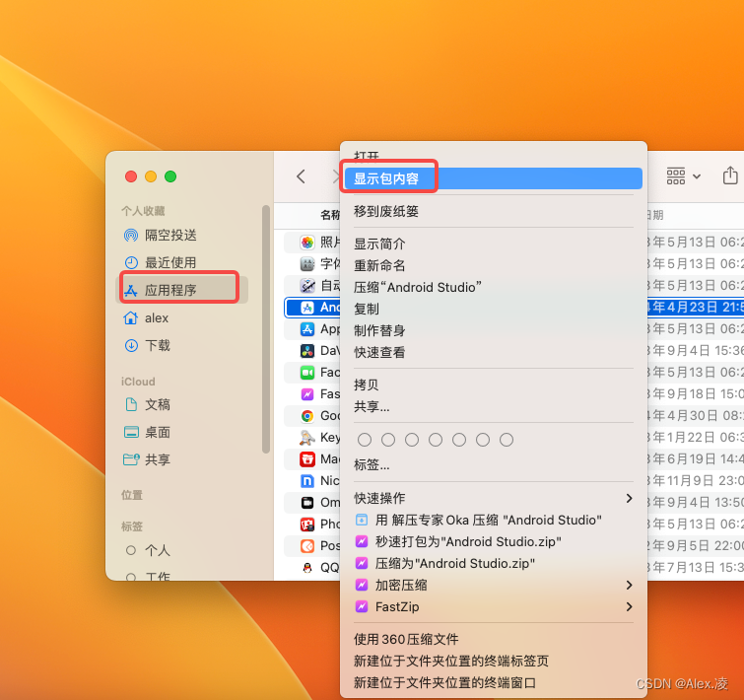Click the 4月23日 date cell of the selected row
Screen dimensions: 744x700
point(696,308)
